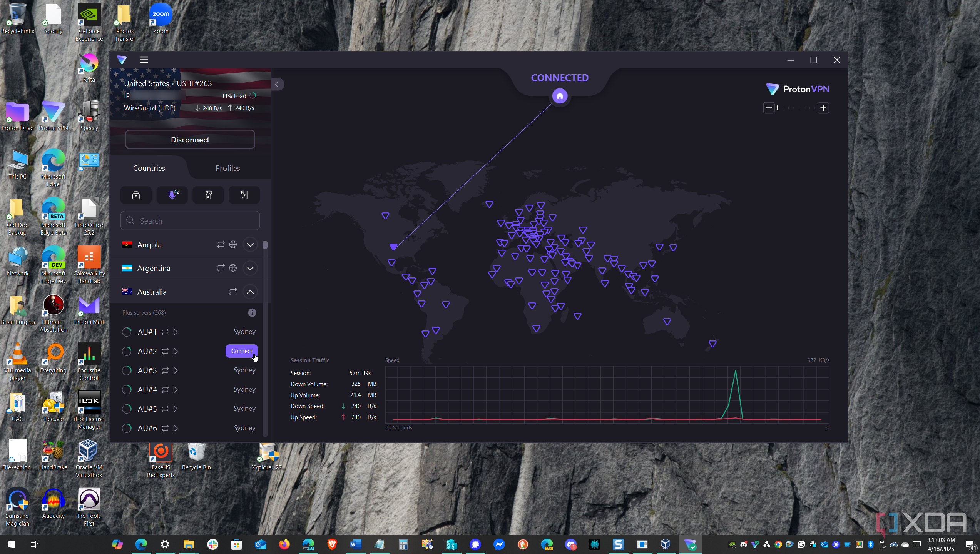
Task: Open Proton VPN taskbar icon
Action: 690,544
